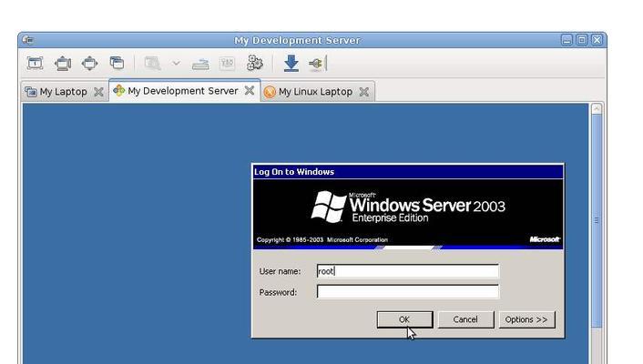Switch to the My Linux Laptop tab
The width and height of the screenshot is (643, 364).
click(315, 91)
